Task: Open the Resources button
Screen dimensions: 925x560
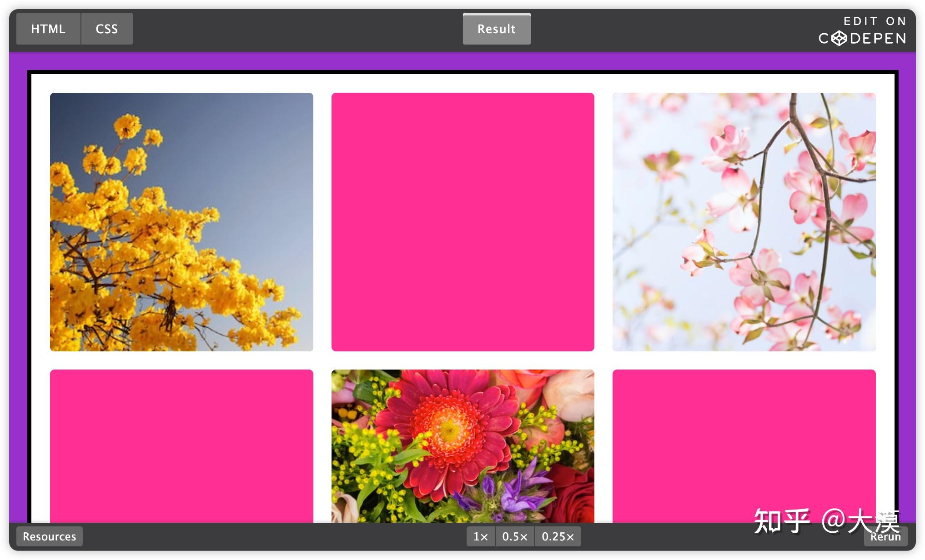Action: [x=50, y=536]
